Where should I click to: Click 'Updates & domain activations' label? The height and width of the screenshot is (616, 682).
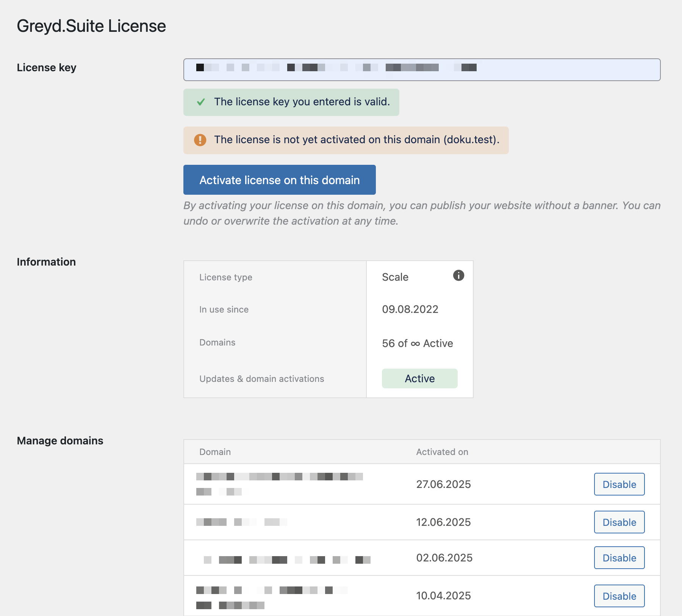(x=261, y=379)
